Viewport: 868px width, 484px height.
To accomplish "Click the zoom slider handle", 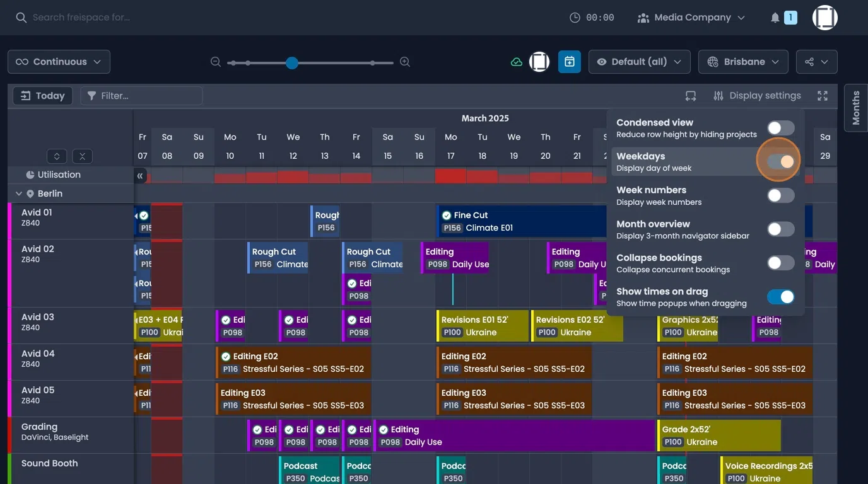I will [x=291, y=62].
